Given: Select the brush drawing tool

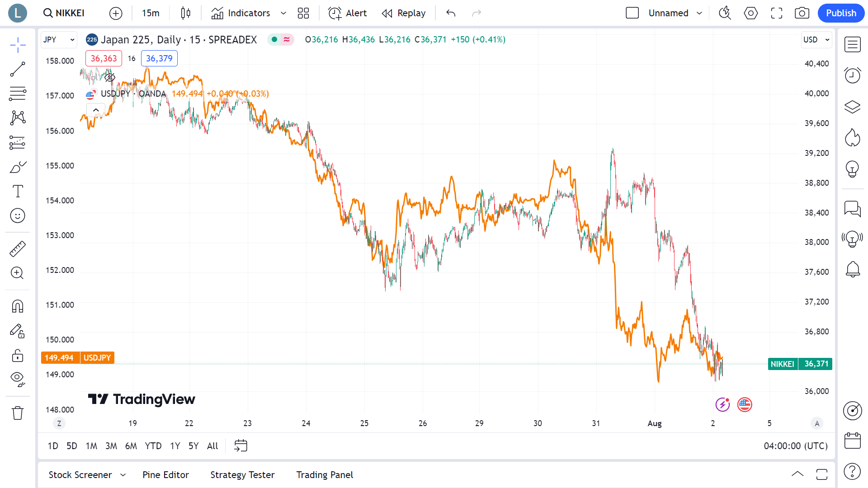Looking at the screenshot, I should (x=18, y=167).
